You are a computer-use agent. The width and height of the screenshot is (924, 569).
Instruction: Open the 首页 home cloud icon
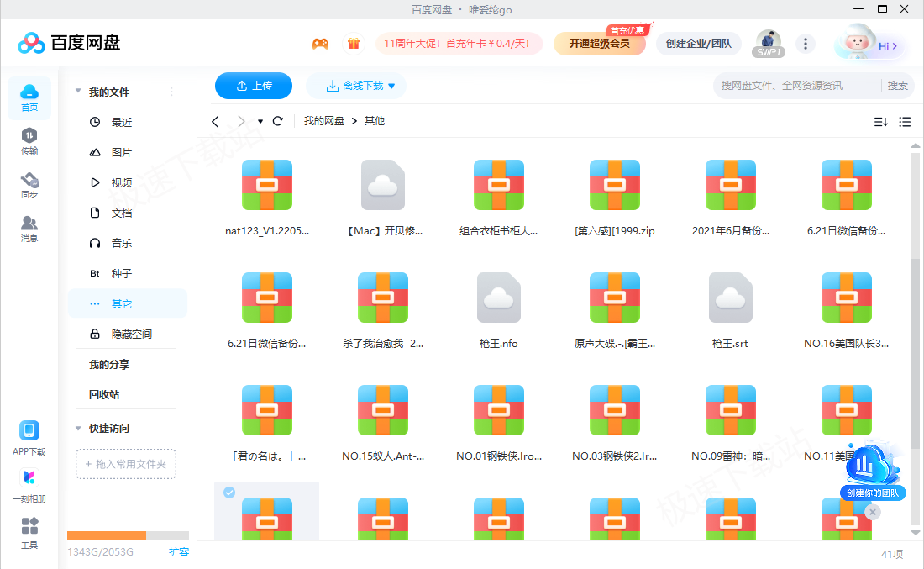pyautogui.click(x=29, y=97)
